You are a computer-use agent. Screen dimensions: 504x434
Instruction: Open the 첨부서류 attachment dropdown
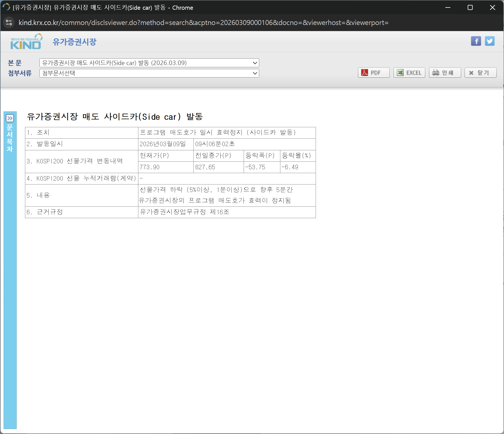[149, 73]
